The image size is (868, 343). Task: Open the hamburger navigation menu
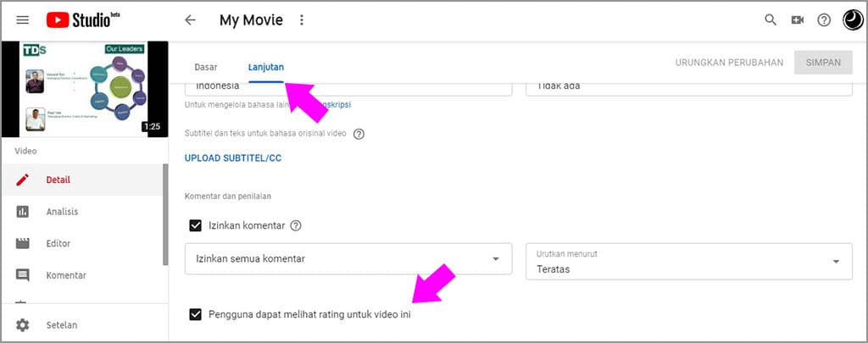click(23, 20)
